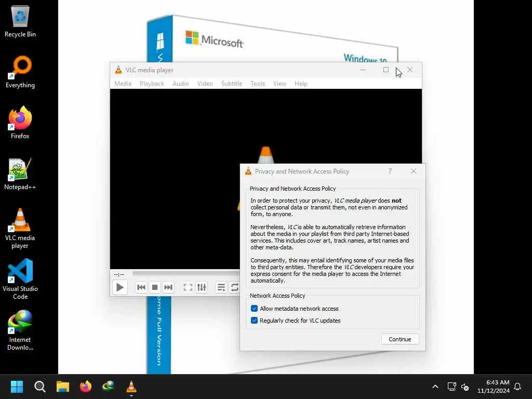This screenshot has width=532, height=399.
Task: Click the muted volume tray icon
Action: (x=465, y=387)
